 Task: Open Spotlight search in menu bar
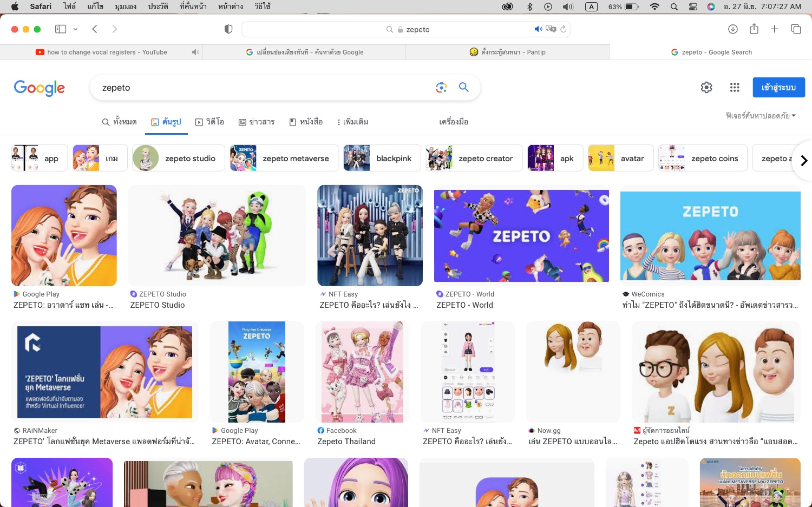pos(674,6)
